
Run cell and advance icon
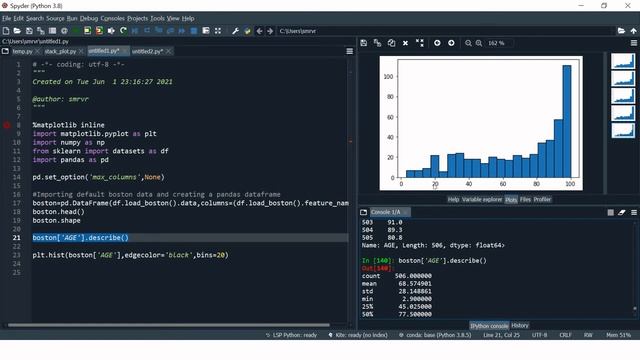(x=99, y=31)
